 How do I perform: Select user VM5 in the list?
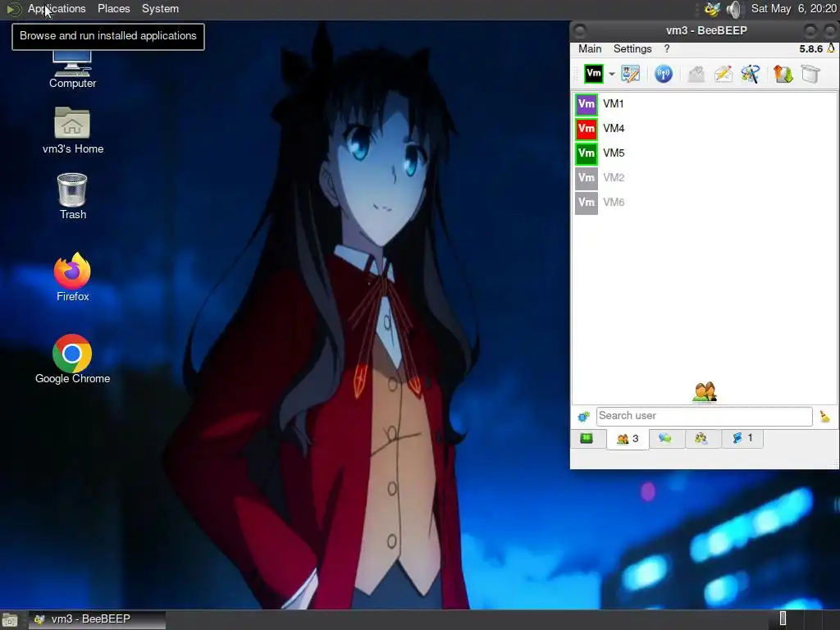coord(705,153)
